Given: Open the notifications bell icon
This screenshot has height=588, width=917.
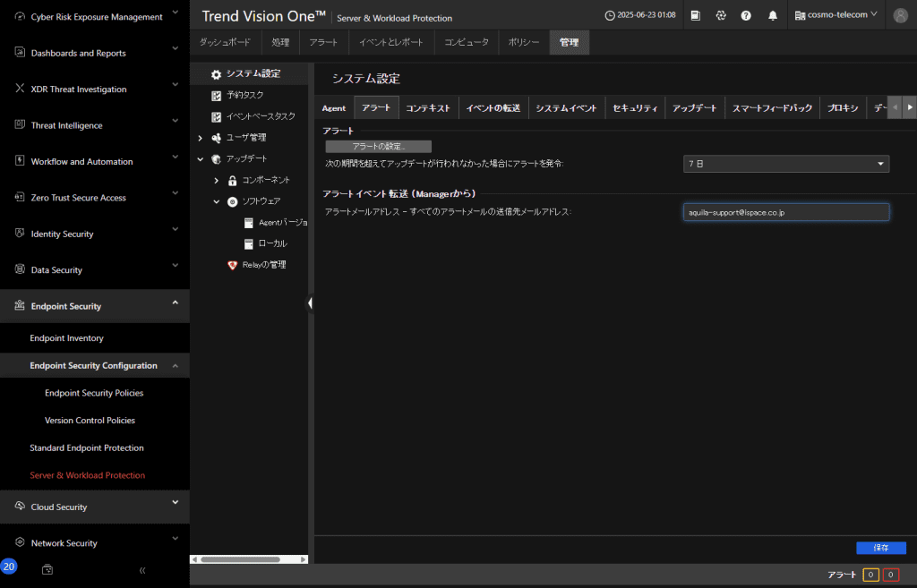Looking at the screenshot, I should pos(773,15).
